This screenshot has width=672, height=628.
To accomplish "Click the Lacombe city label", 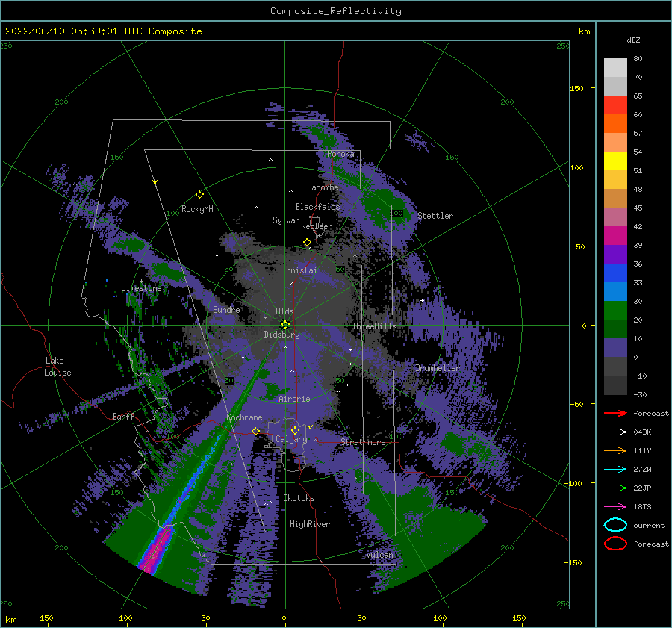I will (323, 187).
